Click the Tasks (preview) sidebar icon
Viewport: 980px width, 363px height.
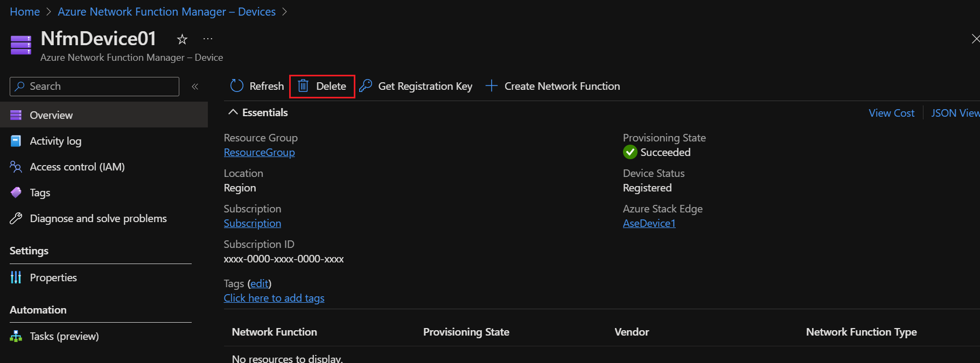point(16,336)
